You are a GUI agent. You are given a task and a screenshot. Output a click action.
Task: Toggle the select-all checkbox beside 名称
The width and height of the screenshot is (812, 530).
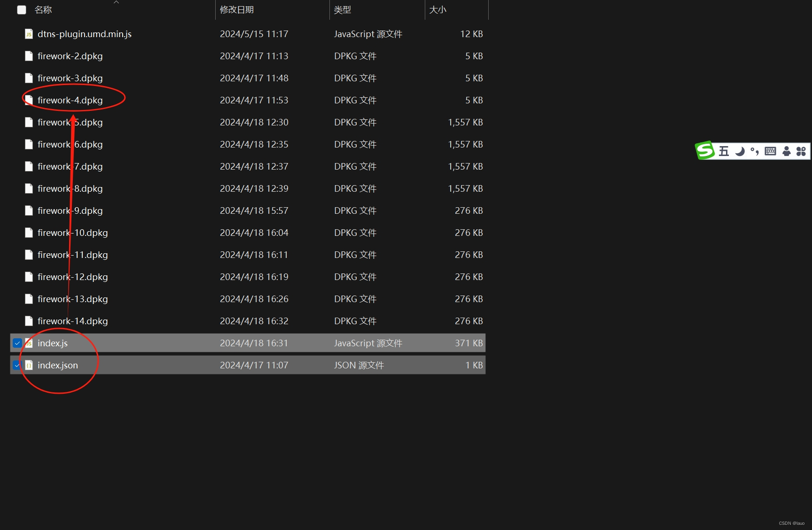22,9
